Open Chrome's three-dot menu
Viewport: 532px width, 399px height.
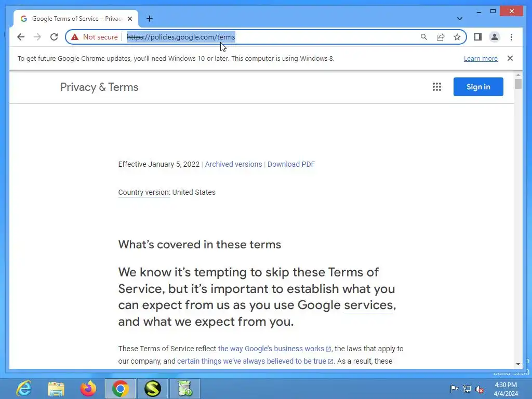tap(511, 37)
